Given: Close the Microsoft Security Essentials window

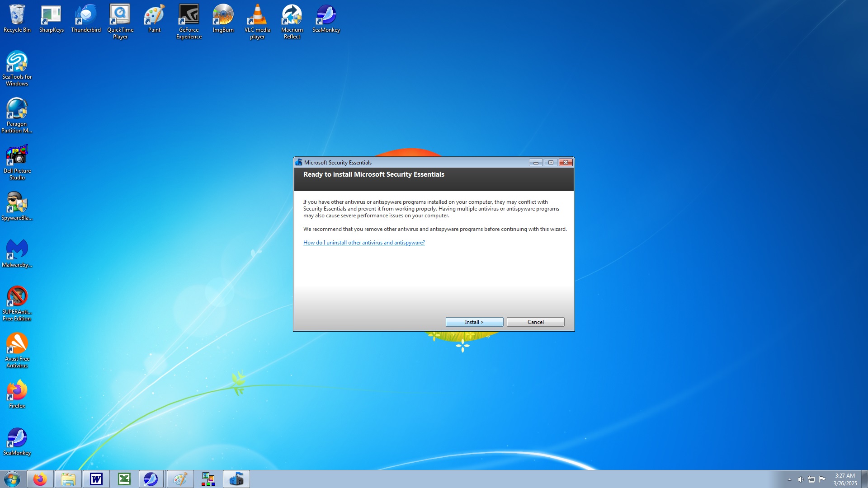Looking at the screenshot, I should click(x=566, y=163).
